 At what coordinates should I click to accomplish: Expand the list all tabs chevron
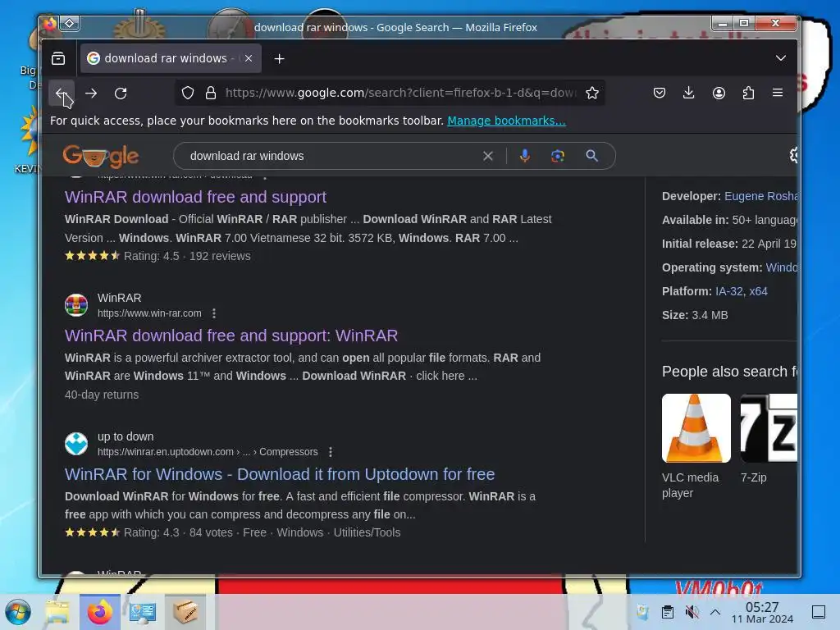click(781, 58)
